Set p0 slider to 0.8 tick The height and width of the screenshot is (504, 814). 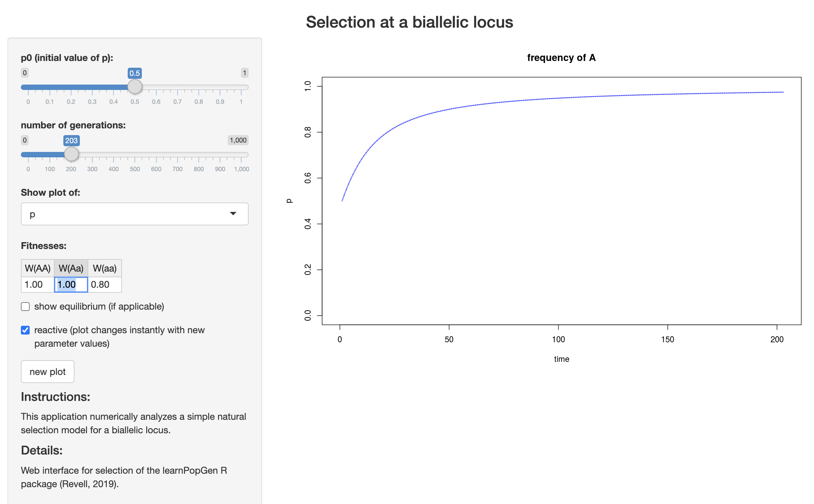[x=199, y=87]
